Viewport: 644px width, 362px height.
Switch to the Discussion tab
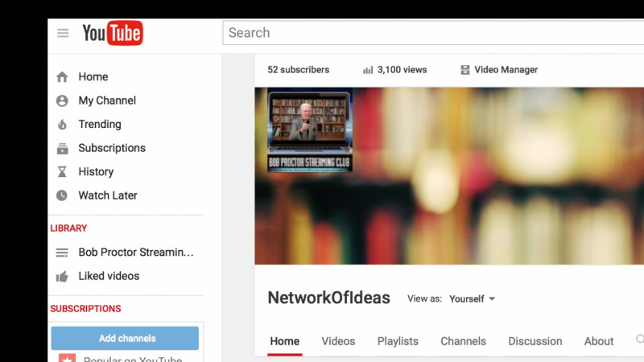click(535, 341)
